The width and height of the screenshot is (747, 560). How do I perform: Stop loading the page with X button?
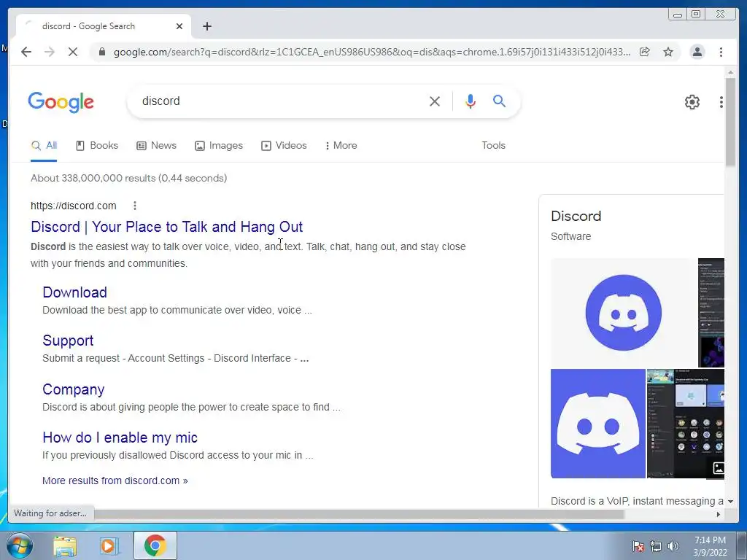click(73, 52)
